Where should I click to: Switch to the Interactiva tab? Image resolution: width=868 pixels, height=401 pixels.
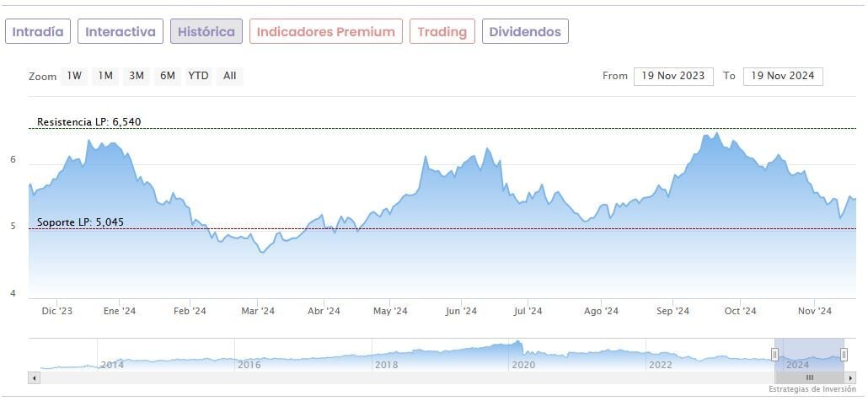click(121, 32)
